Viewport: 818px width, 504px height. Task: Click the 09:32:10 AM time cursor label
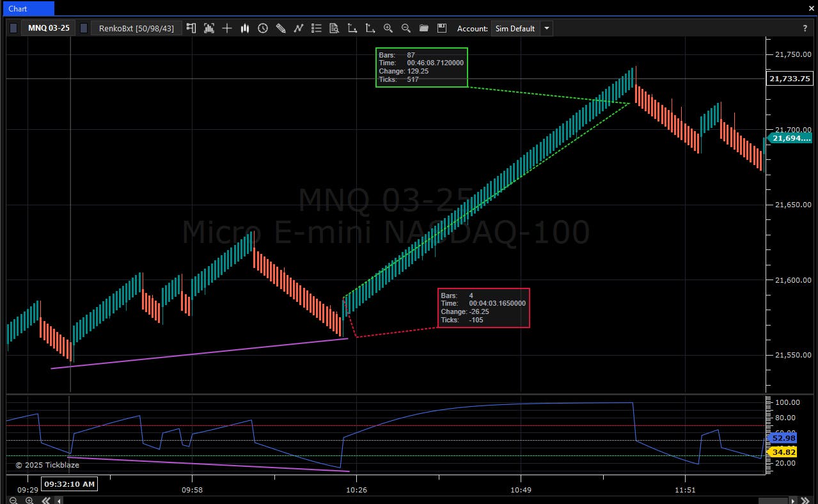(69, 484)
